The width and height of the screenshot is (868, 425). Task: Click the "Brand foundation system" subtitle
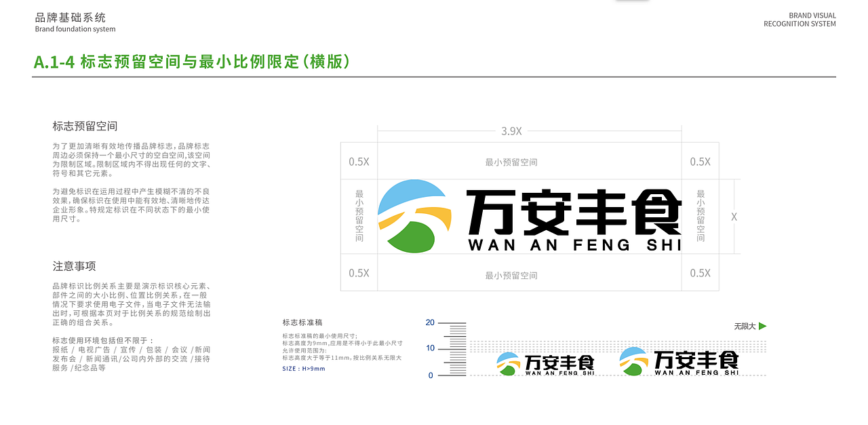coord(75,29)
